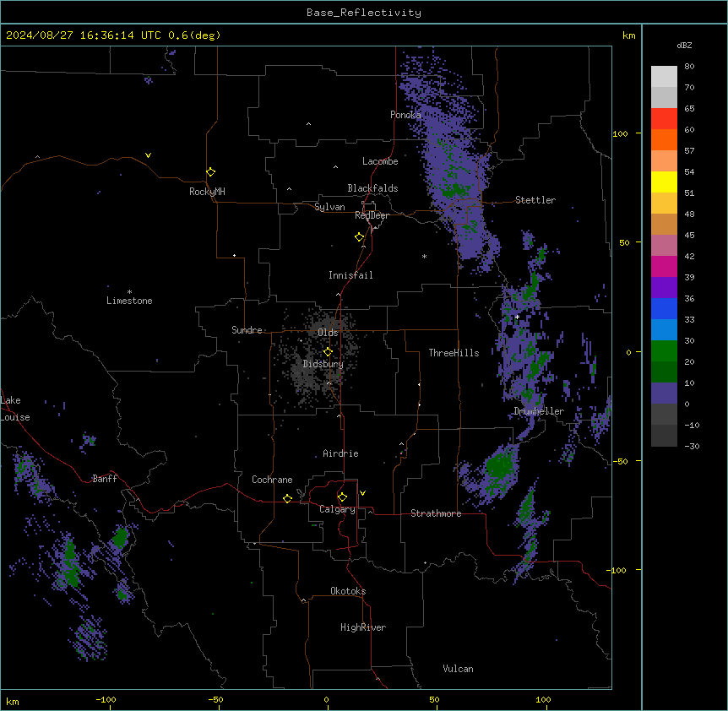Click the Lake Louise label
This screenshot has height=711, width=728.
coord(15,409)
